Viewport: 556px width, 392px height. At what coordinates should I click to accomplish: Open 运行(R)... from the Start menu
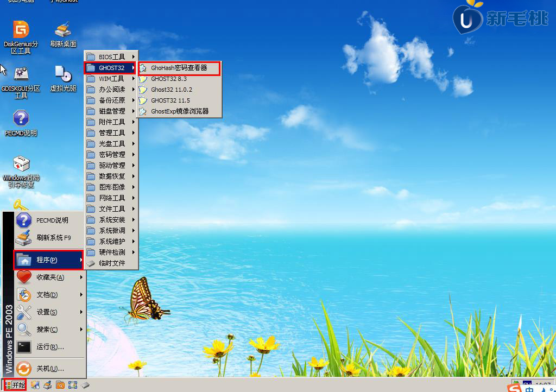(x=49, y=347)
